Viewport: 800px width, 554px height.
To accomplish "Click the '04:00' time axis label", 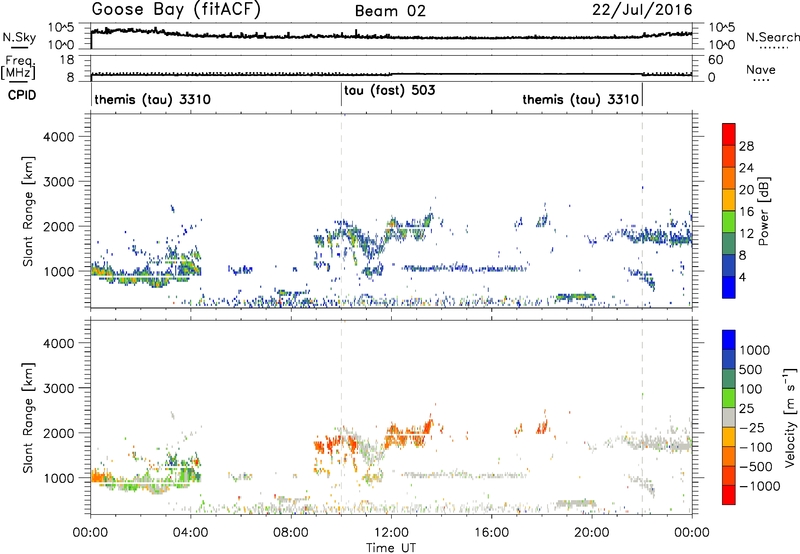I will (191, 533).
